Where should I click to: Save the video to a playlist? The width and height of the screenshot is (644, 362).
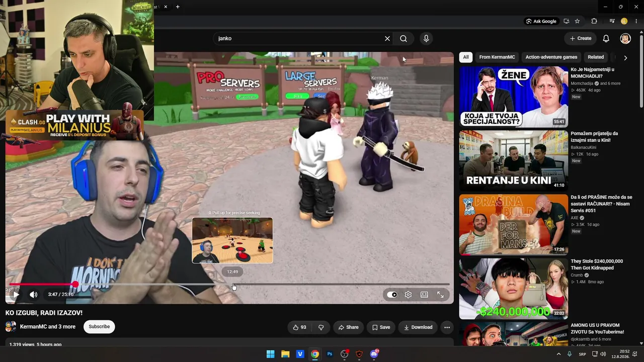[x=381, y=327]
